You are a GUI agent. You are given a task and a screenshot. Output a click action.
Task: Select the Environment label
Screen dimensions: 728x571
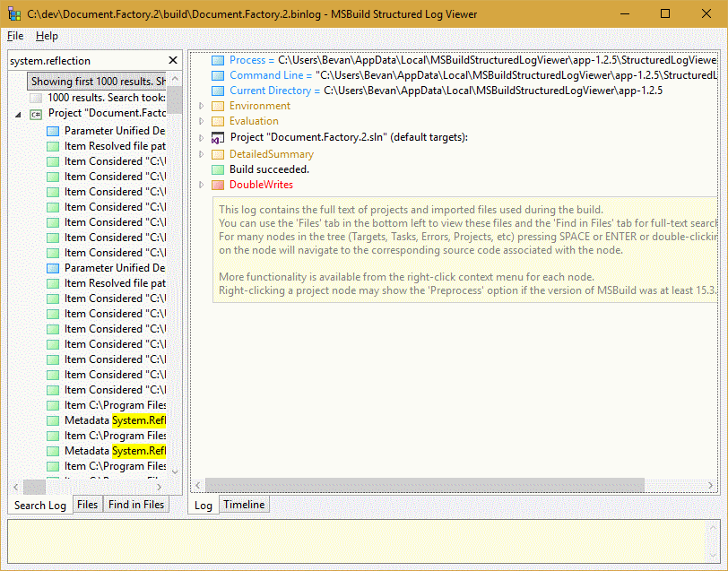click(x=259, y=106)
